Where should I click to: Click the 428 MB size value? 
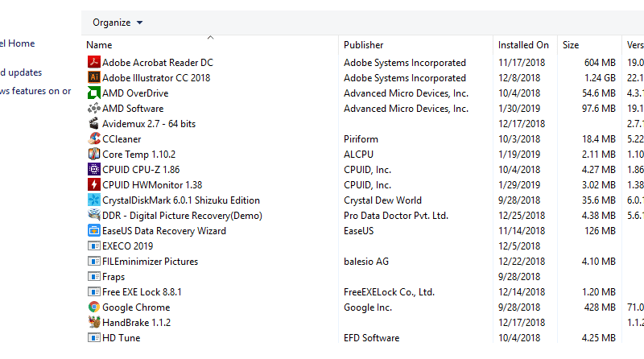(x=600, y=307)
